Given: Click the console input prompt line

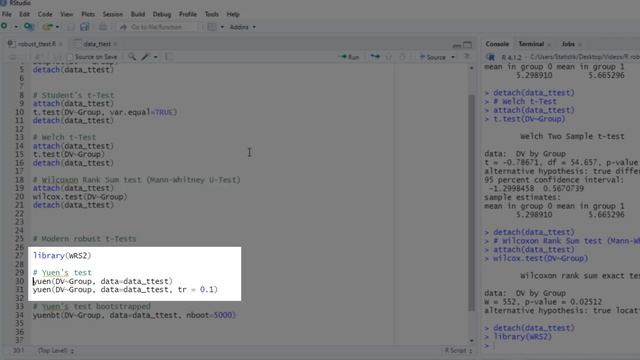Looking at the screenshot, I should 562,345.
